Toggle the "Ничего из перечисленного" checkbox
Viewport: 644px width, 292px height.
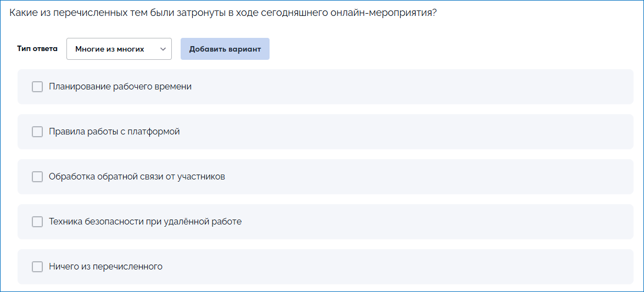37,267
